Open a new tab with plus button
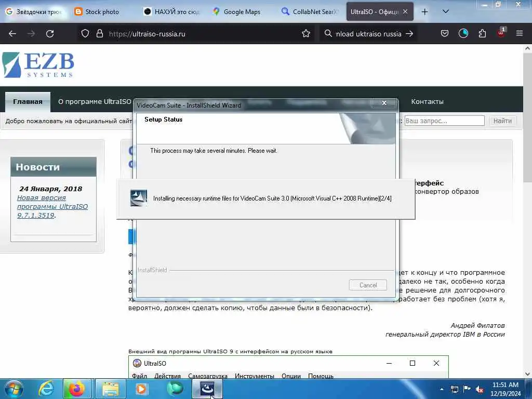The height and width of the screenshot is (399, 532). coord(424,12)
